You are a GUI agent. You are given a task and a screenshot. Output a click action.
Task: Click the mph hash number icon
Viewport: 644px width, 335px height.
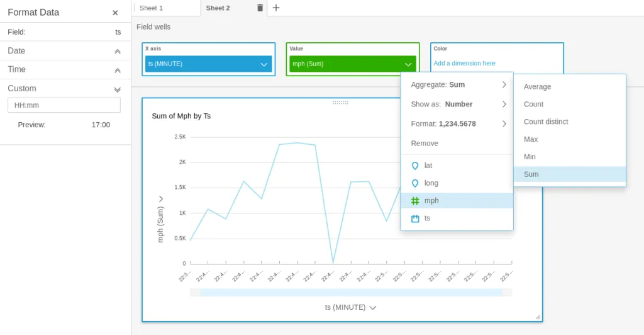pyautogui.click(x=415, y=201)
